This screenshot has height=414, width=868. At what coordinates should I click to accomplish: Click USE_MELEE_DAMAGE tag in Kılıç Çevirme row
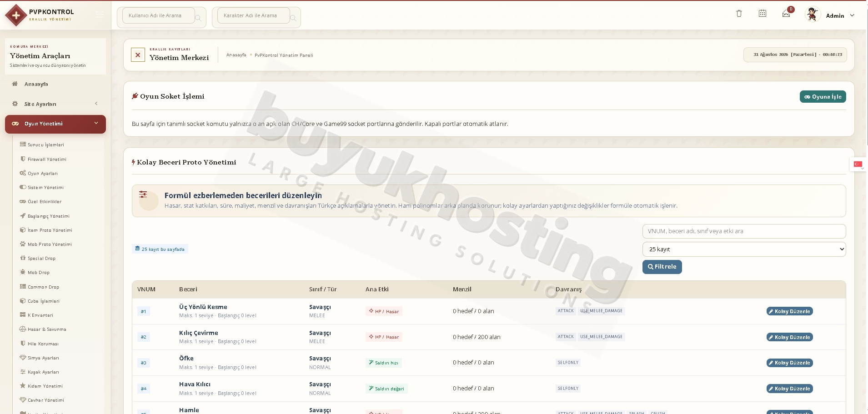coord(601,337)
